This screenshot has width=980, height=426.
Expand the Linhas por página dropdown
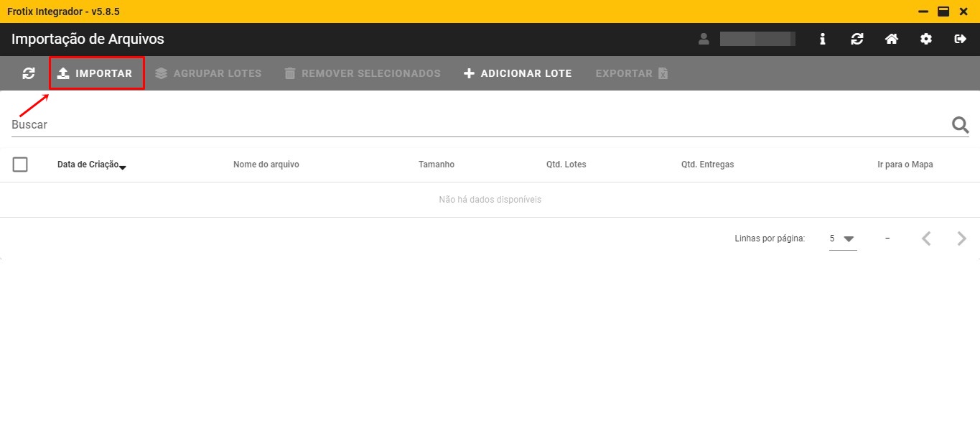click(x=843, y=239)
